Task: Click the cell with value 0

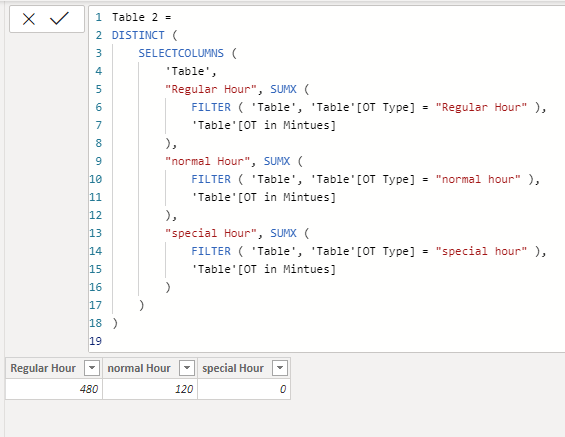Action: [244, 389]
